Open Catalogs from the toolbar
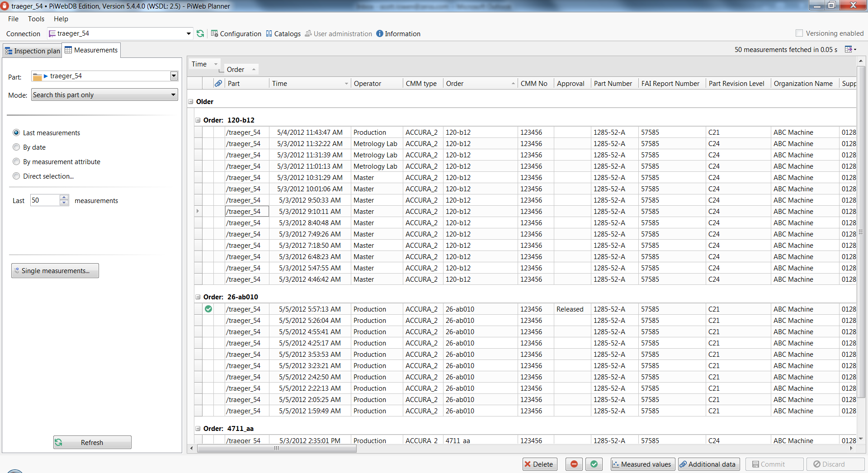The image size is (868, 473). [283, 33]
